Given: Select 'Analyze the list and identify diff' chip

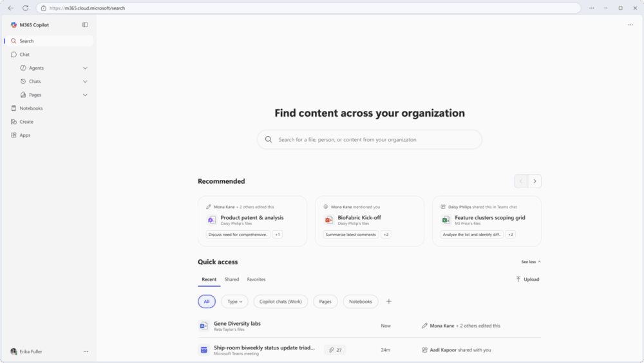Looking at the screenshot, I should [x=471, y=234].
